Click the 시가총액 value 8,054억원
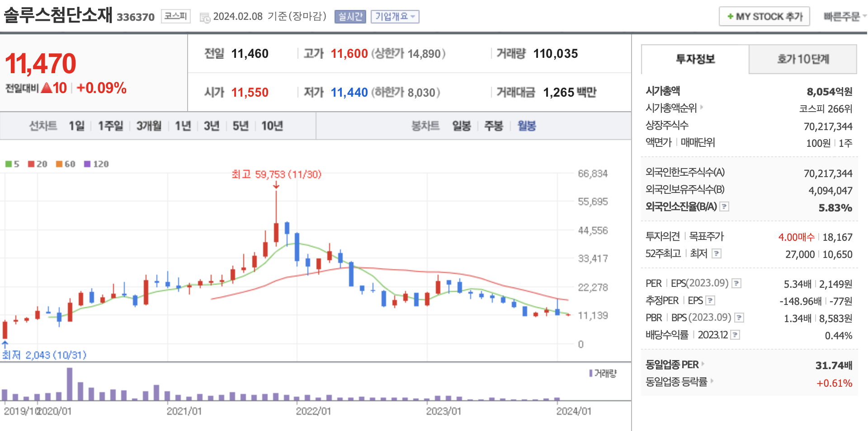This screenshot has width=868, height=431. pyautogui.click(x=830, y=92)
